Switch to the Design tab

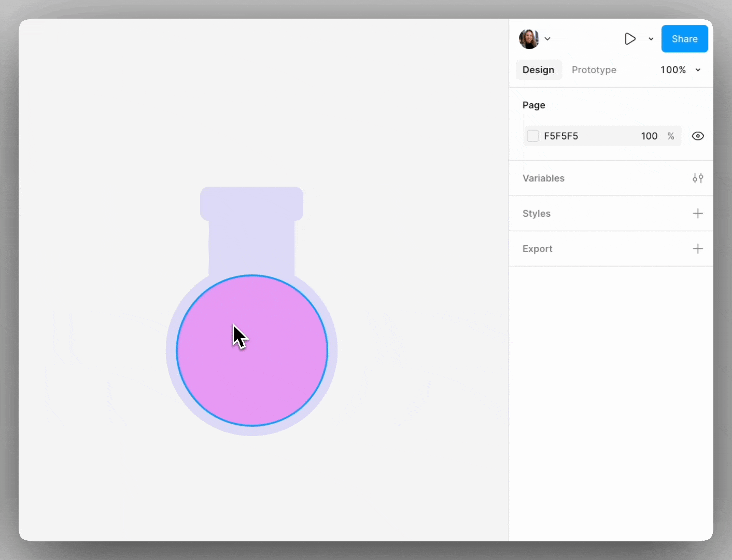(x=538, y=70)
